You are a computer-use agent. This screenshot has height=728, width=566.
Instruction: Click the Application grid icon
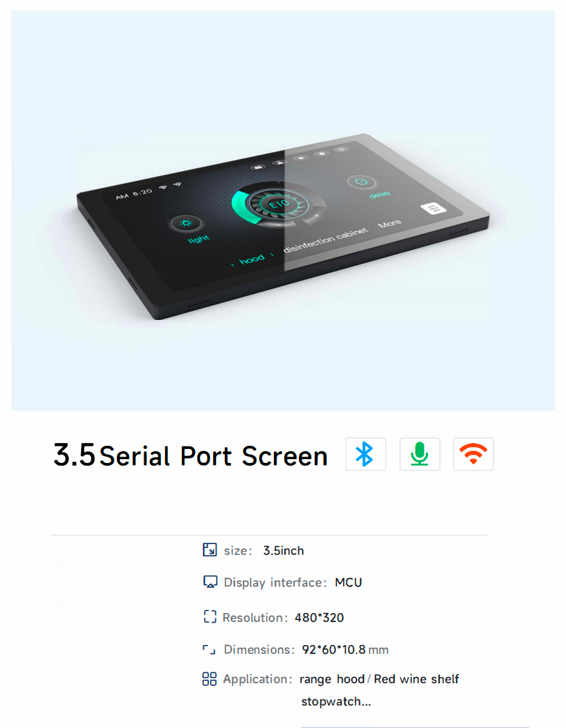click(210, 679)
